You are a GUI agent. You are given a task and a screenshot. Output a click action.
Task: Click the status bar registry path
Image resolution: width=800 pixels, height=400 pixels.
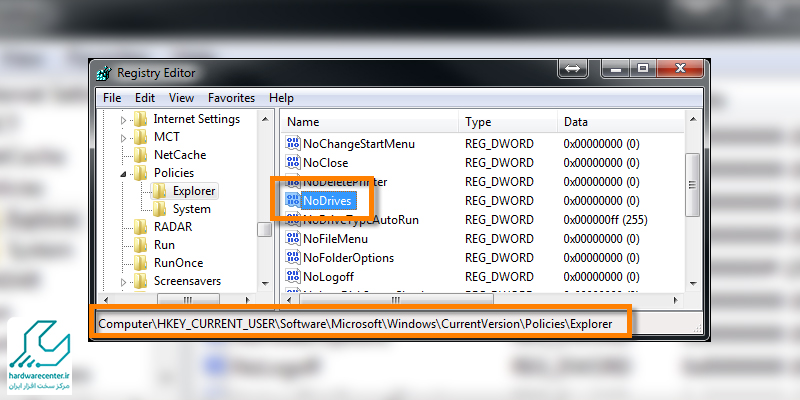[355, 323]
